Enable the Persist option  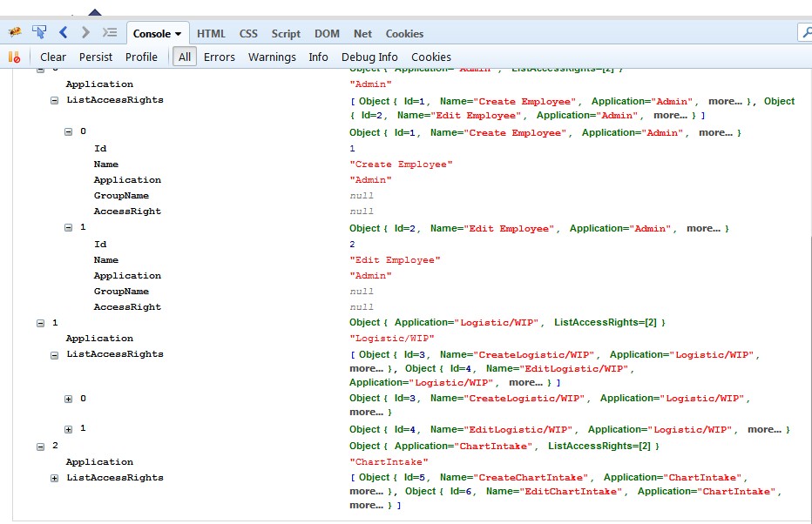96,57
